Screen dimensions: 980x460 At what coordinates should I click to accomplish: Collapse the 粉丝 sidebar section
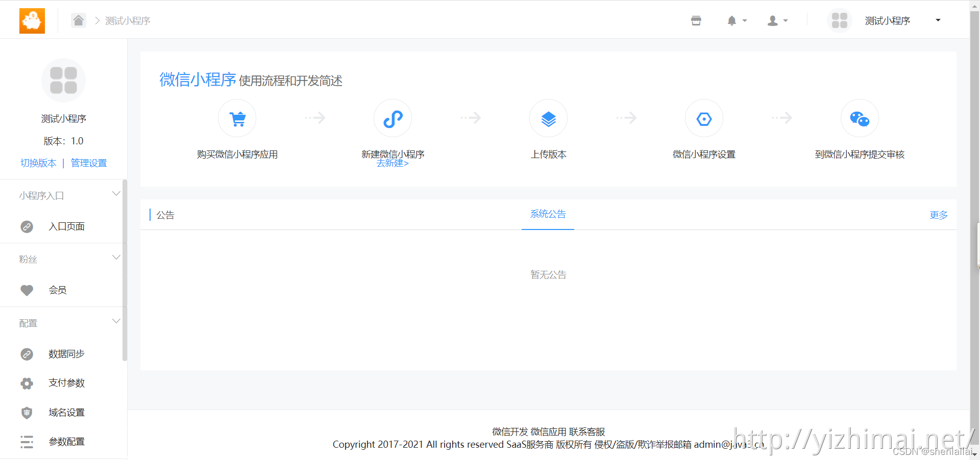tap(116, 257)
